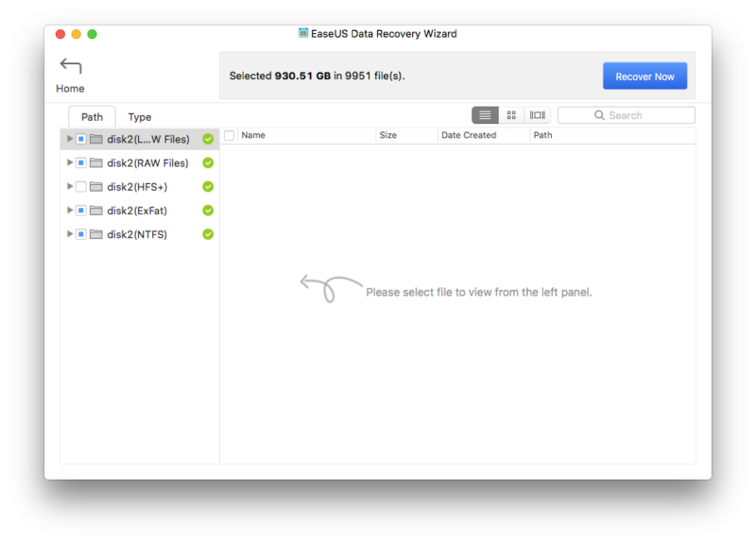The height and width of the screenshot is (543, 756).
Task: Expand disk2(L...W Files) tree node
Action: point(70,139)
